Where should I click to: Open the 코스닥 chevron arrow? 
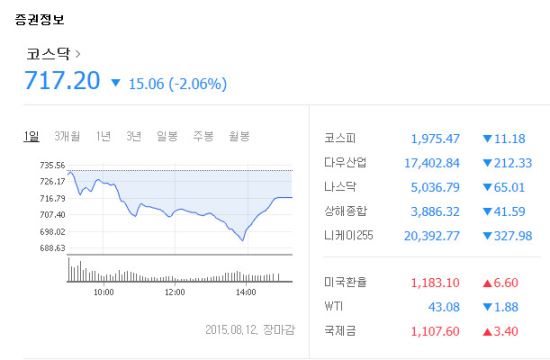click(78, 54)
